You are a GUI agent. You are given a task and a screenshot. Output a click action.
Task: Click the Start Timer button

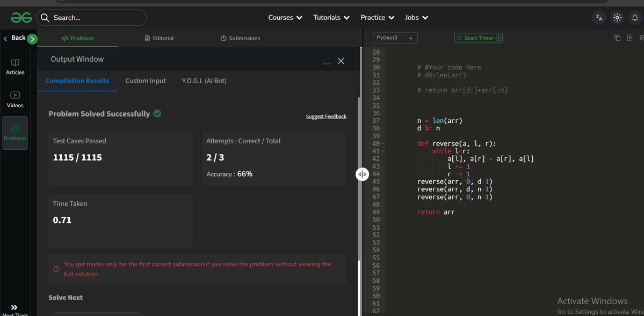(479, 38)
